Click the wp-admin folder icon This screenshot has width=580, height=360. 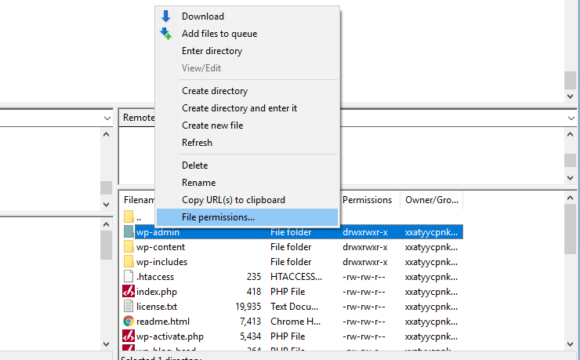128,232
